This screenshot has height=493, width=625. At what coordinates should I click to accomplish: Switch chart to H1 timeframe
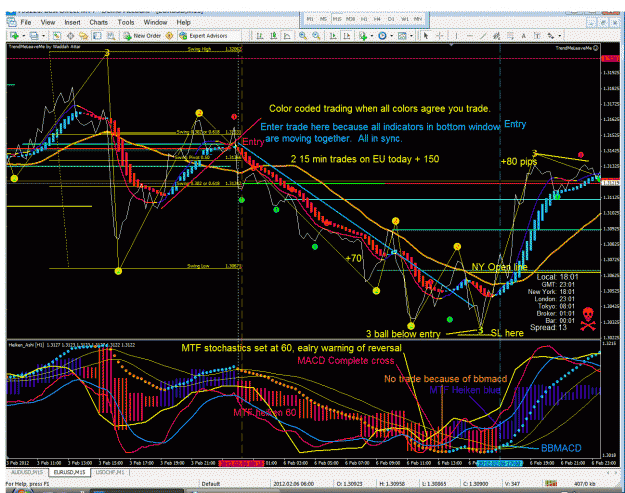[x=364, y=19]
